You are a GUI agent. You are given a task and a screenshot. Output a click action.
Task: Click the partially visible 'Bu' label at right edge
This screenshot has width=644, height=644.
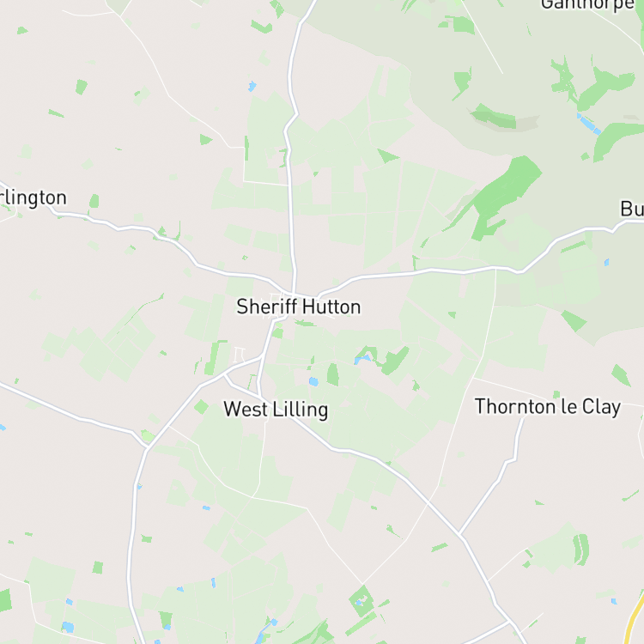[632, 209]
